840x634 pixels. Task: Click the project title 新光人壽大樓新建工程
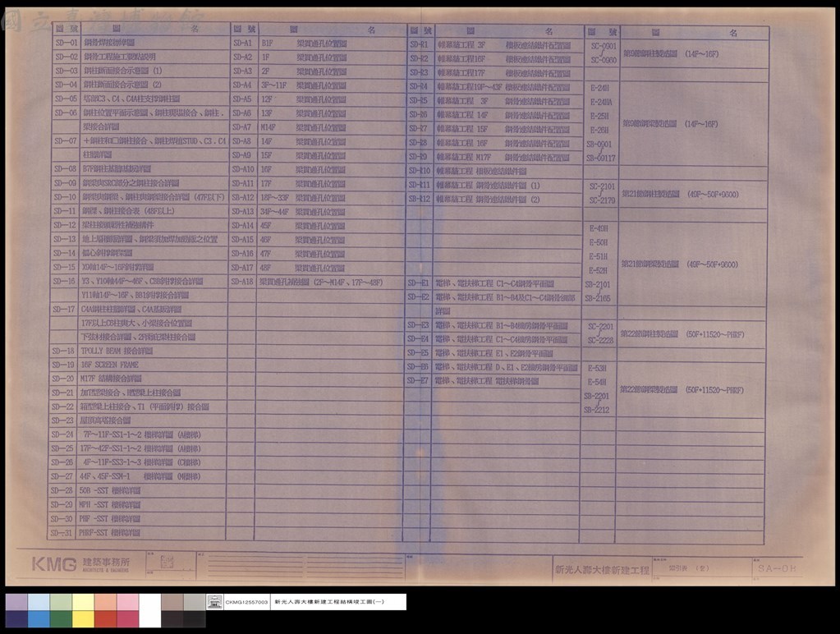(602, 570)
